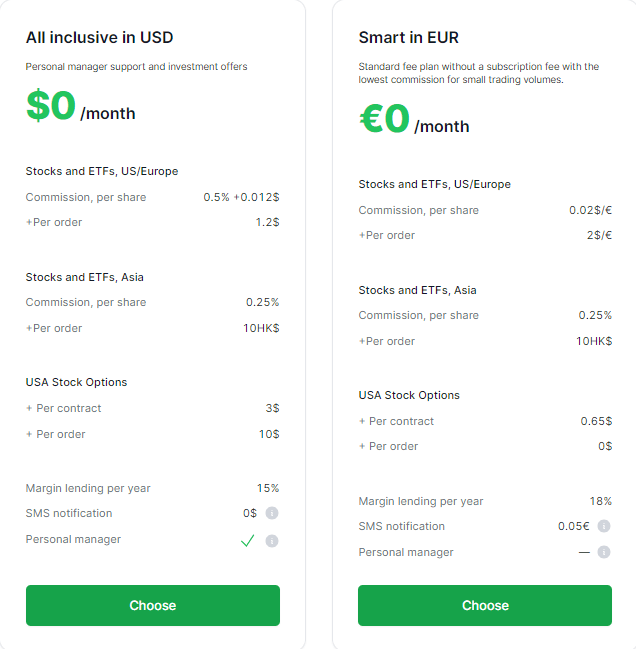Click the "Smart in EUR" heading

point(409,38)
